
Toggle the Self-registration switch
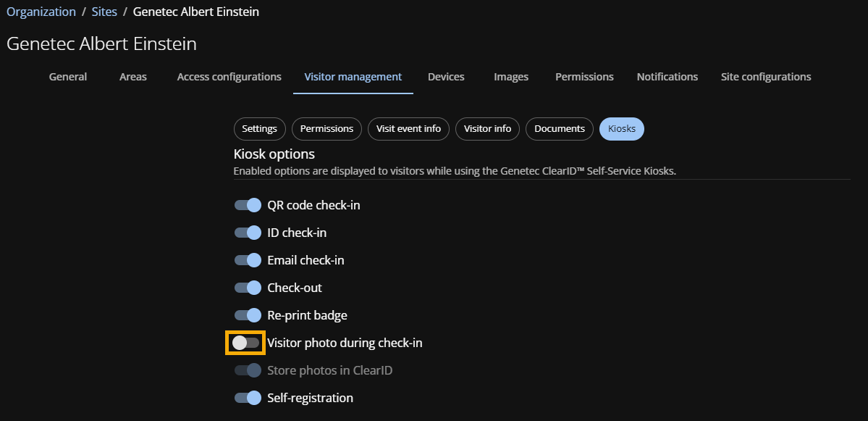[248, 398]
